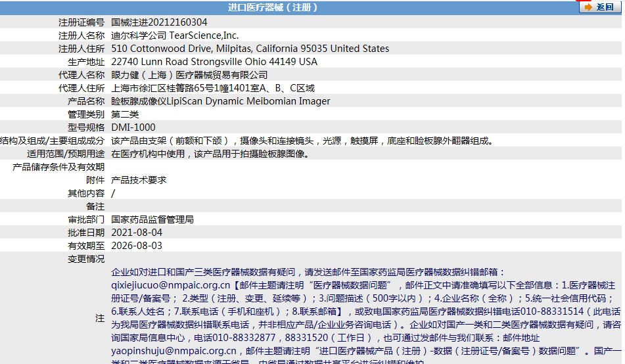Screen dimensions: 625x364
Task: Select address 510 Cottonwood Drive, Milpitas
Action: [x=181, y=49]
